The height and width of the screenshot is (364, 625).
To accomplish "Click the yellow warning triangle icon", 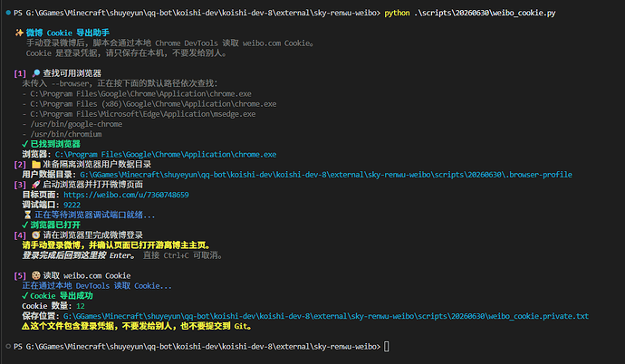I will pyautogui.click(x=25, y=326).
